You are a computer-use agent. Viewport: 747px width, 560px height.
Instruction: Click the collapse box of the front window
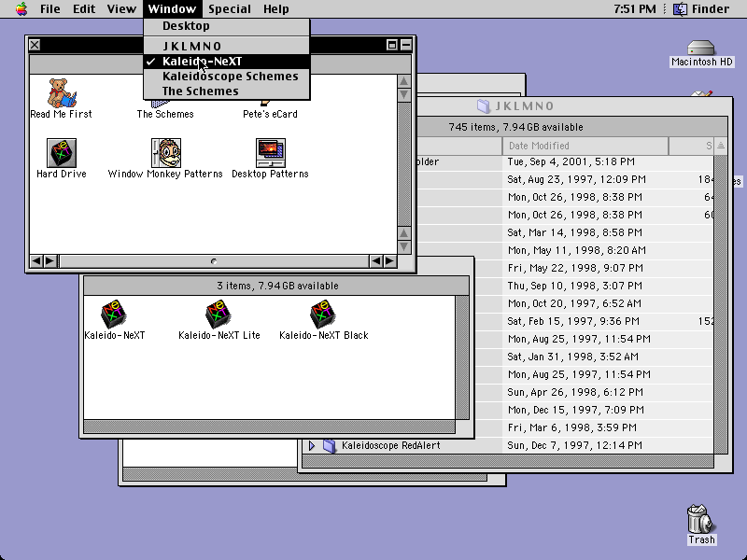point(406,45)
